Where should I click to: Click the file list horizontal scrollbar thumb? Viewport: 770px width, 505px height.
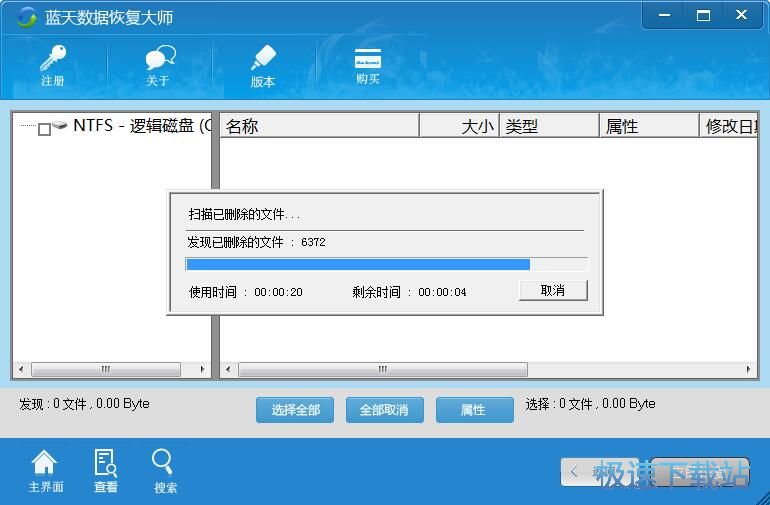383,369
